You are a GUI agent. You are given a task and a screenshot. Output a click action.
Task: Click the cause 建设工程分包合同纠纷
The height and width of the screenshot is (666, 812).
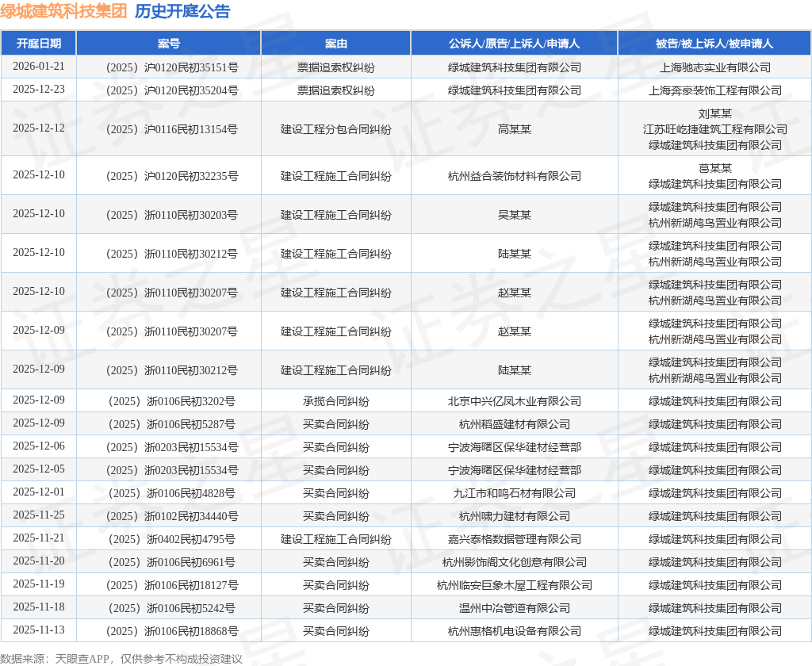pyautogui.click(x=336, y=129)
